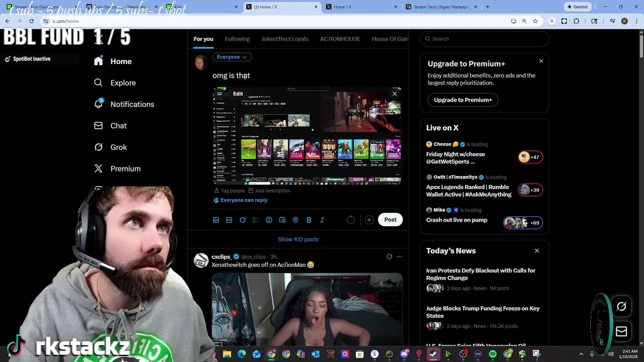Open the Home page in X sidebar
The image size is (644, 362).
(113, 61)
